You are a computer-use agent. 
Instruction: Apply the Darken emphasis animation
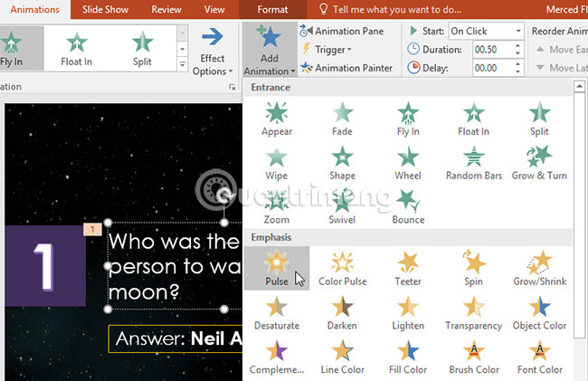[x=342, y=313]
